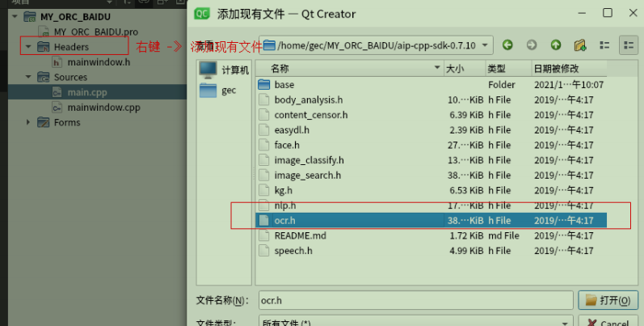Select Forms folder in project tree
Viewport: 644px width, 326px height.
coord(67,122)
